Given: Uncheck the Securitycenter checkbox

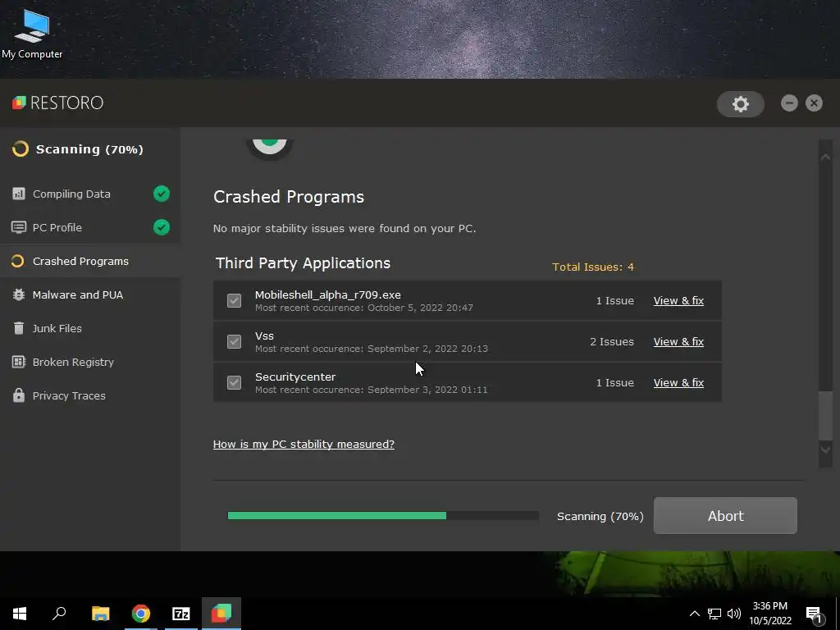Looking at the screenshot, I should (234, 382).
